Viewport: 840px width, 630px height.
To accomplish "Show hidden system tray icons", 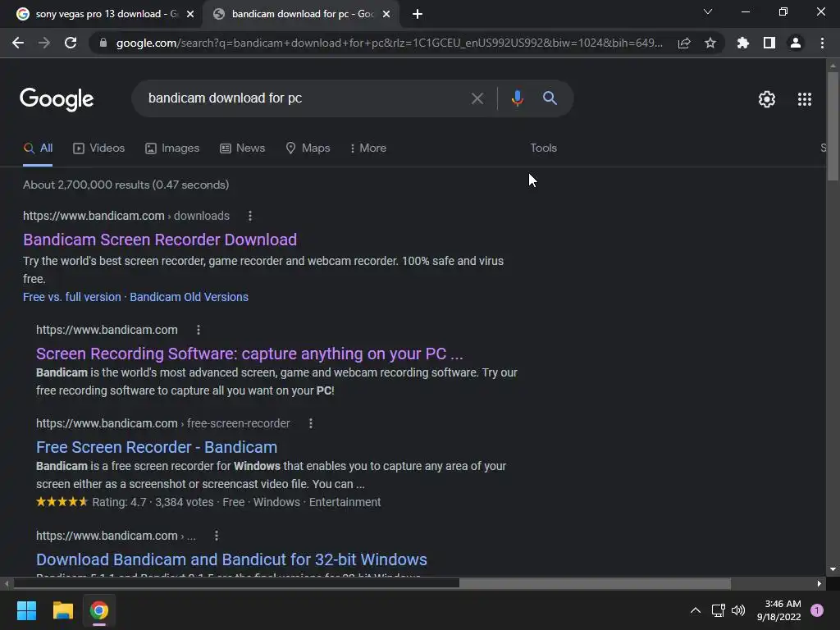I will tap(696, 610).
